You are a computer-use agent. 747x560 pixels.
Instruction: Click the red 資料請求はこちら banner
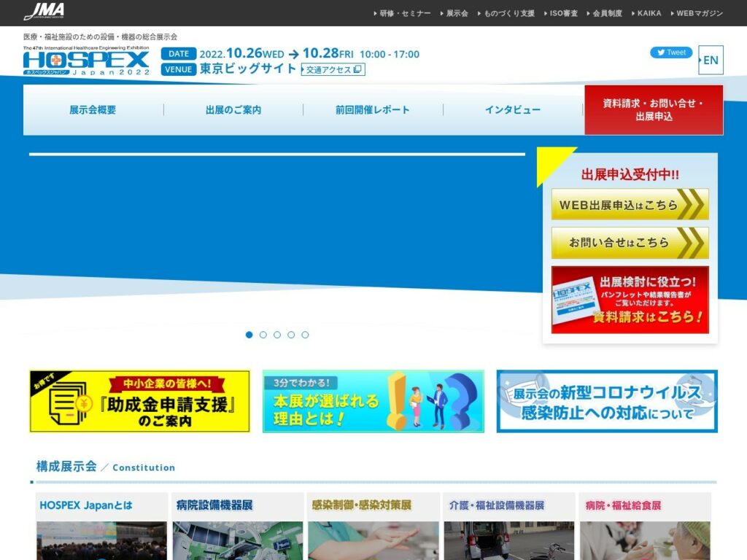[630, 300]
